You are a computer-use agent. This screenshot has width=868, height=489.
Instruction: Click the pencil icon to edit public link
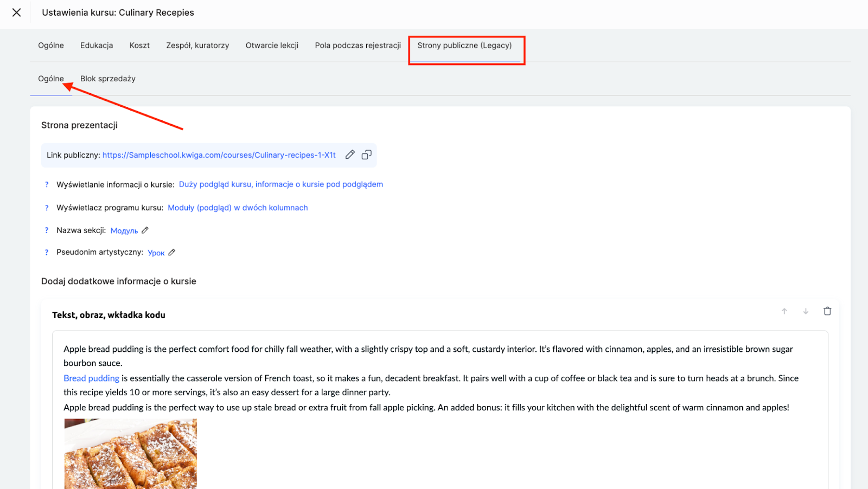tap(350, 155)
